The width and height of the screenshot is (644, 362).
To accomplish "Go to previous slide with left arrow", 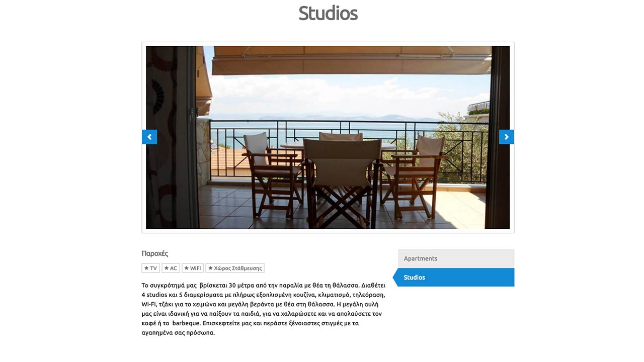I will [149, 137].
